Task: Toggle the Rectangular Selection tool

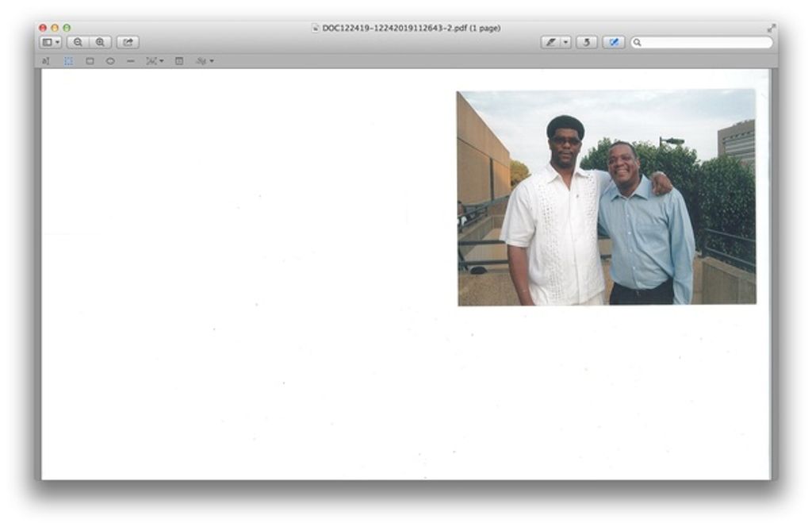Action: click(x=68, y=61)
